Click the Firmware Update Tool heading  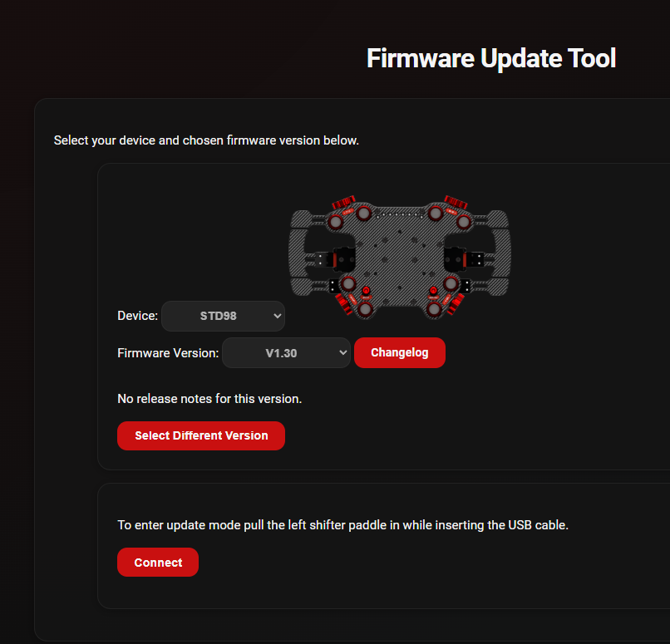point(490,58)
